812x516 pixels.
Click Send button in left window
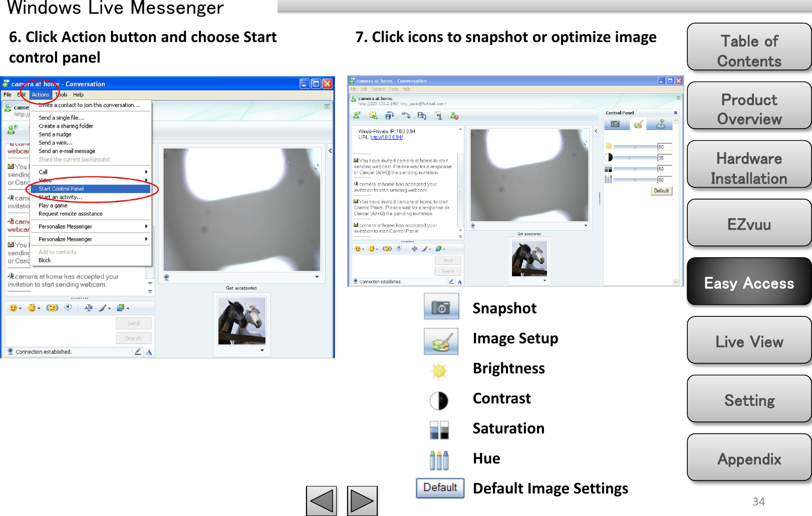coord(133,323)
